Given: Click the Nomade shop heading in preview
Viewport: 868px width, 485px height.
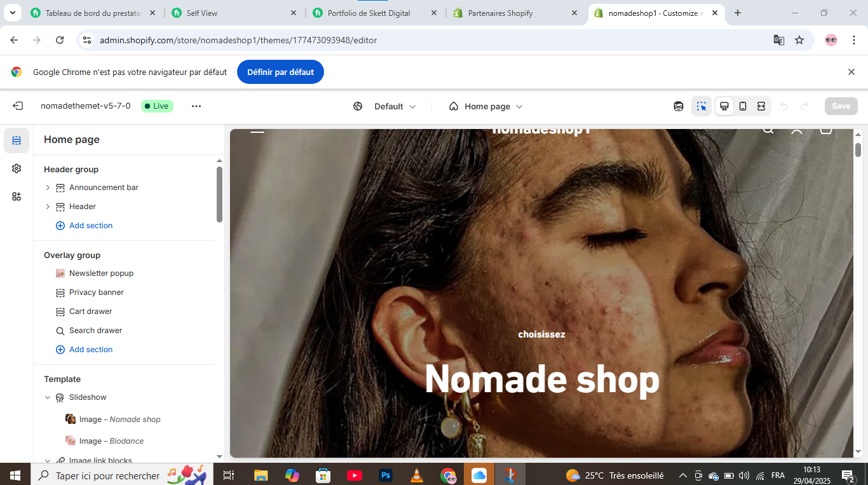Looking at the screenshot, I should tap(542, 379).
